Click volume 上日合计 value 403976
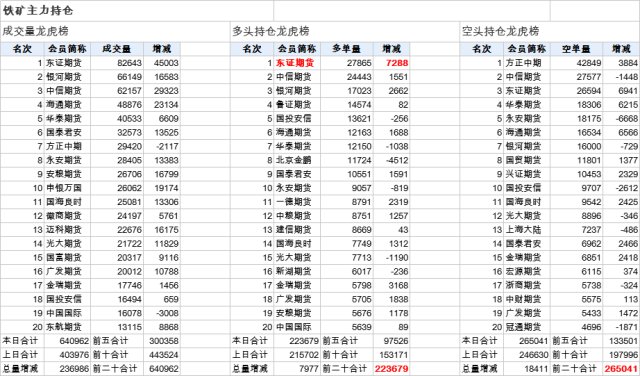This screenshot has height=376, width=640. pyautogui.click(x=74, y=354)
